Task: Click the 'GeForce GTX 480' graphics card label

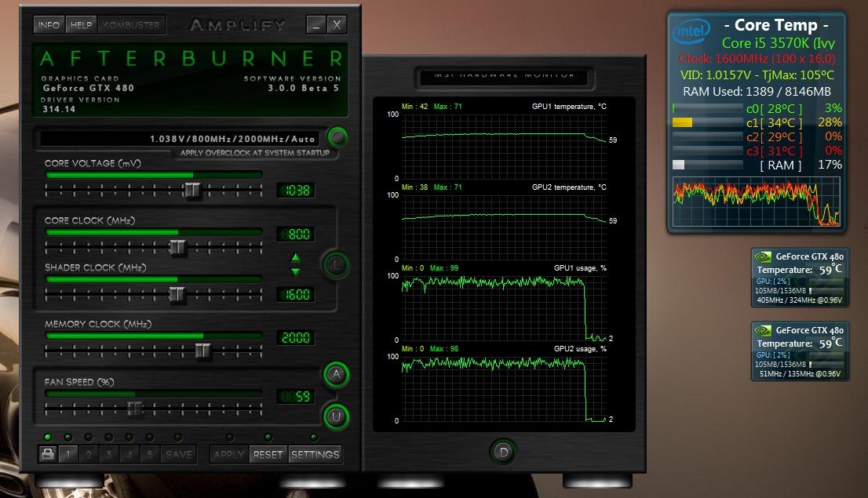Action: point(89,88)
